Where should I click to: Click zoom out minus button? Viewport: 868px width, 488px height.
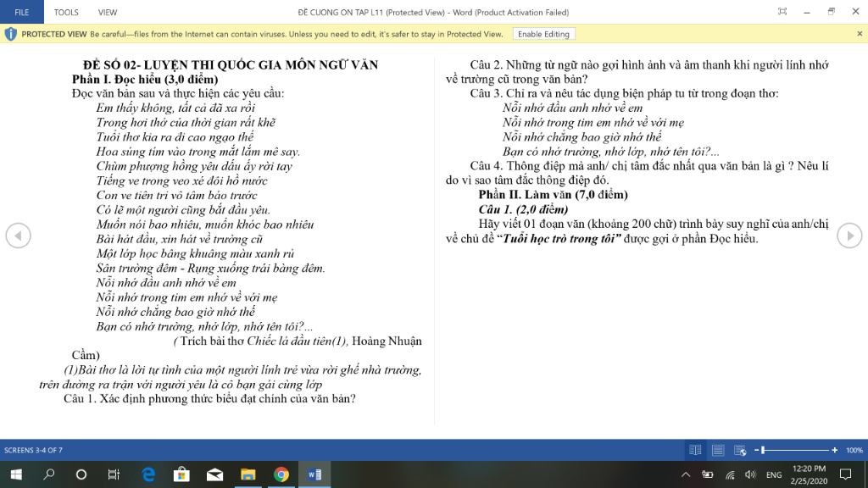click(x=756, y=451)
